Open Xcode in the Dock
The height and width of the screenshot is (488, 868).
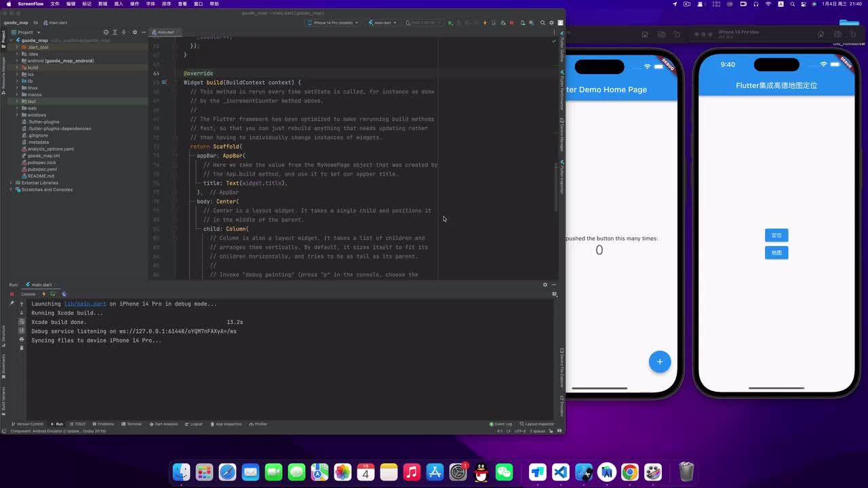[584, 472]
